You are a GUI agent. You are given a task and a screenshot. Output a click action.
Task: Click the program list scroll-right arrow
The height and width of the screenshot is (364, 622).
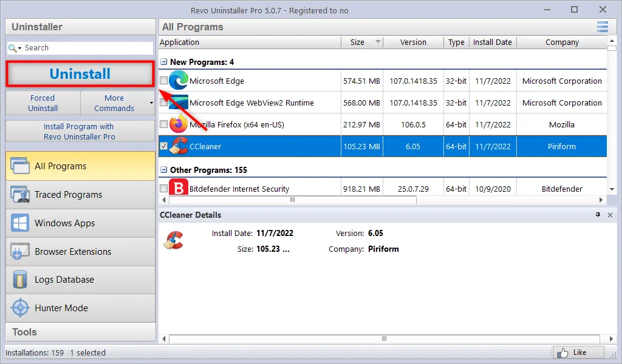601,200
